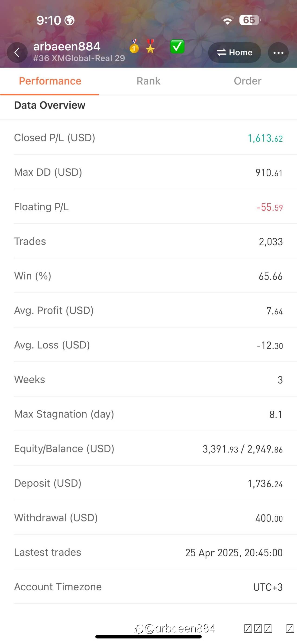Screen dimensions: 297x644
Task: Tap the battery level indicator
Action: [x=249, y=20]
